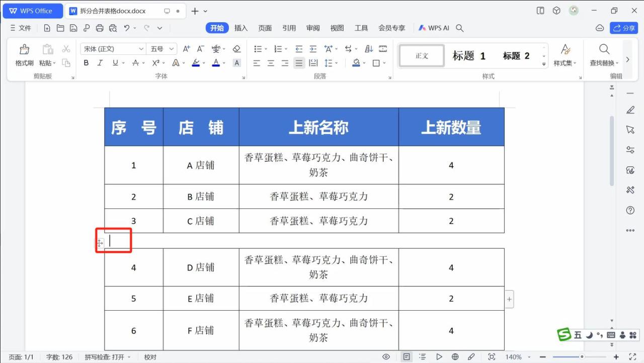Click the Undo arrow
This screenshot has width=644, height=363.
(127, 28)
